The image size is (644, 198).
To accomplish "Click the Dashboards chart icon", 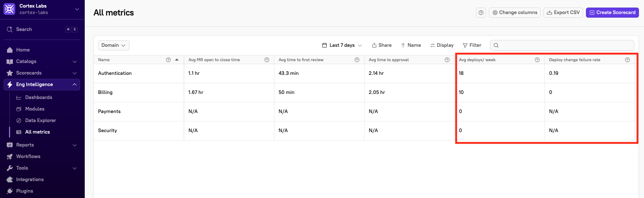I will 19,98.
